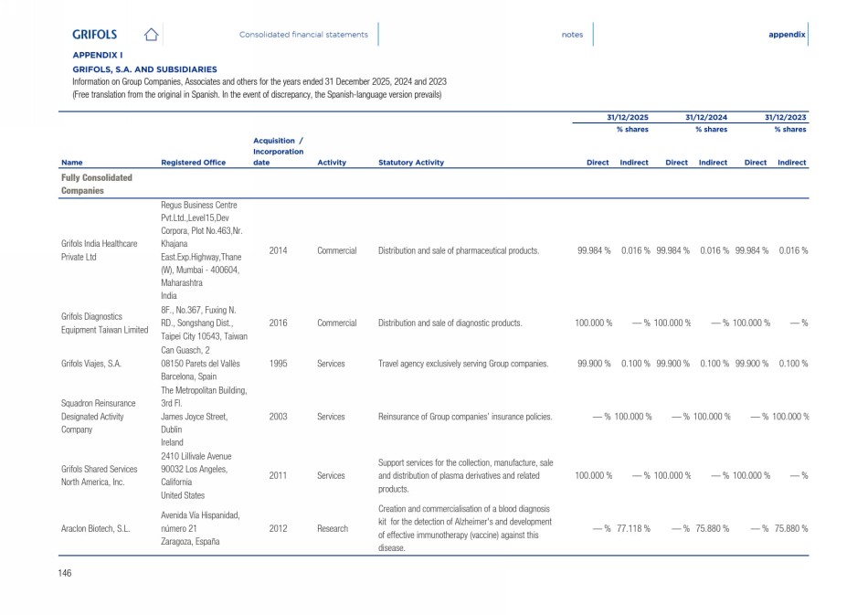Click the Squadron Reinsurance Designated Activity Company entry
This screenshot has height=615, width=868.
[99, 416]
